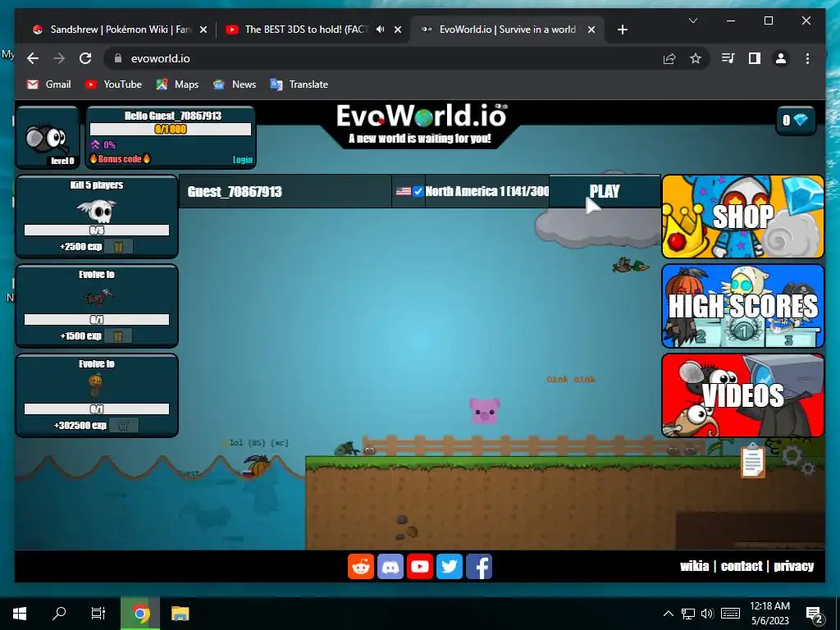Open the YouTube social link in footer
Screen dimensions: 840x630
pyautogui.click(x=420, y=566)
